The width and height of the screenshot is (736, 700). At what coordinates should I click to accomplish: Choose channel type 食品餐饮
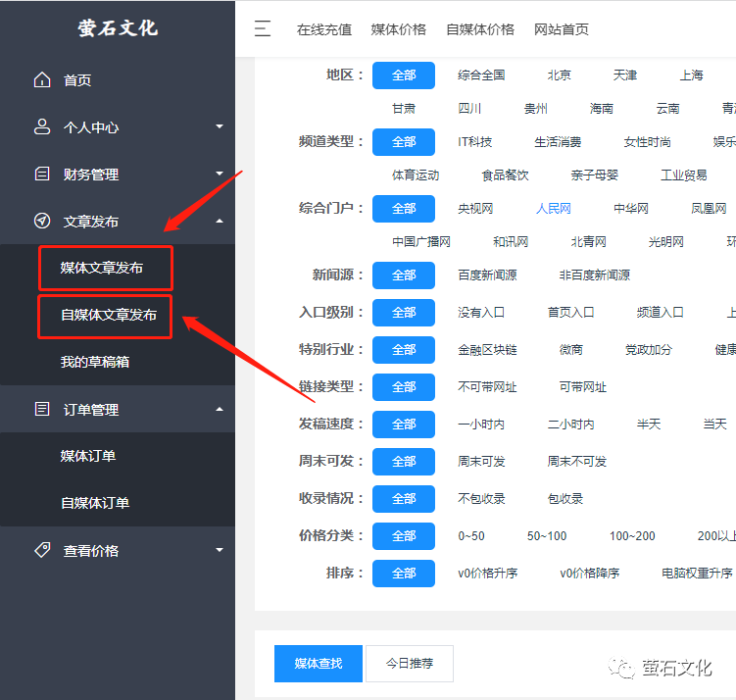pyautogui.click(x=505, y=175)
